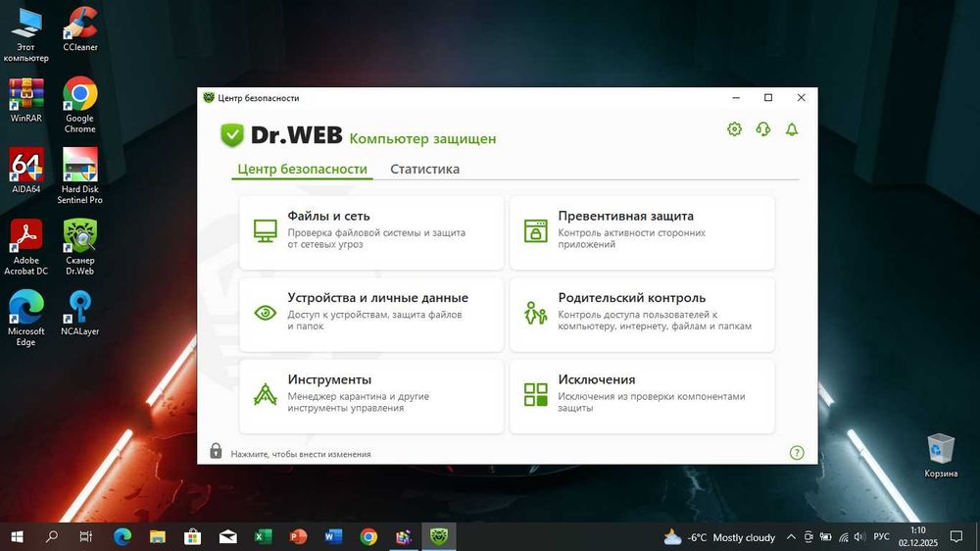Screen dimensions: 980x551
Task: Switch to Центр безопасности tab
Action: click(x=303, y=169)
